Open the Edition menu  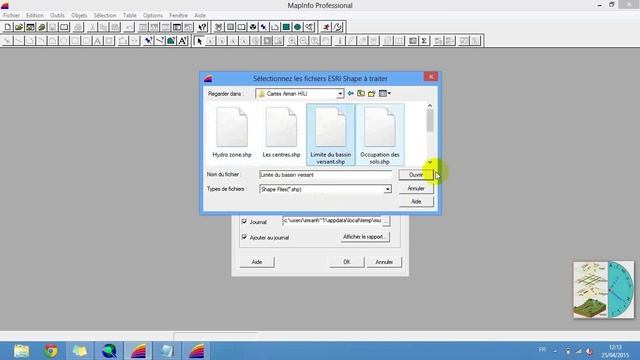point(35,16)
